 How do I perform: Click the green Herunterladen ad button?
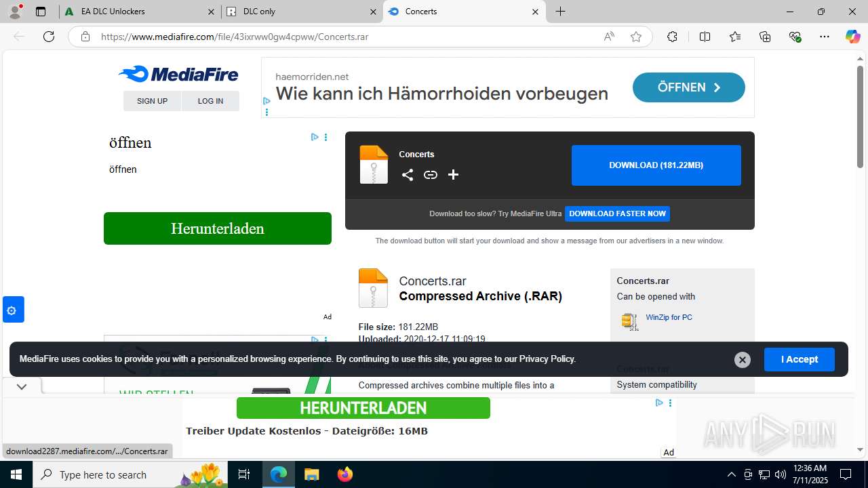click(x=218, y=228)
